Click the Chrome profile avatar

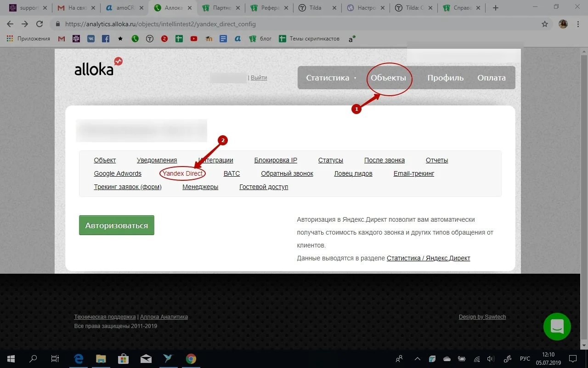[x=563, y=24]
